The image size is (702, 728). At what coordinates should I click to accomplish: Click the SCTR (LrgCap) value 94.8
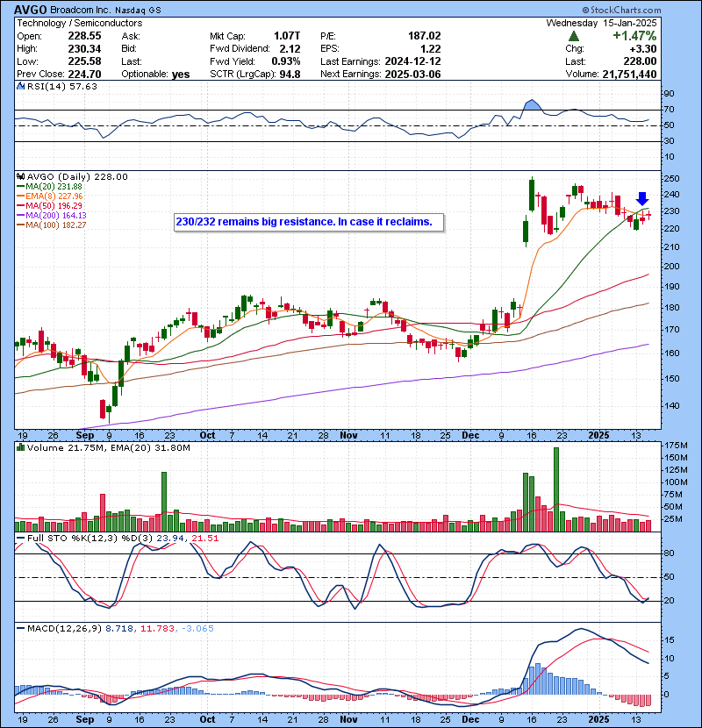pos(290,74)
